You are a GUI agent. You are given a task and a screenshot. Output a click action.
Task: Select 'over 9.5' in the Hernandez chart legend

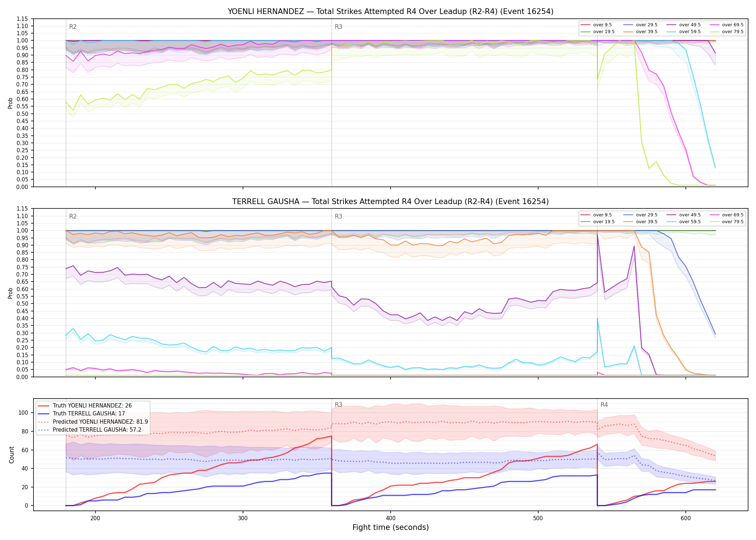point(602,25)
